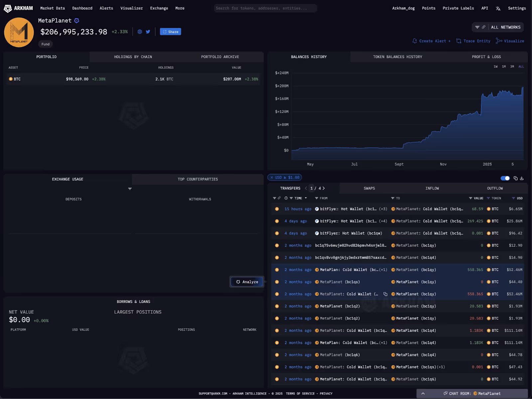Screen dimensions: 532x399
Task: Sort by the TIME column dropdown arrow
Action: point(306,198)
